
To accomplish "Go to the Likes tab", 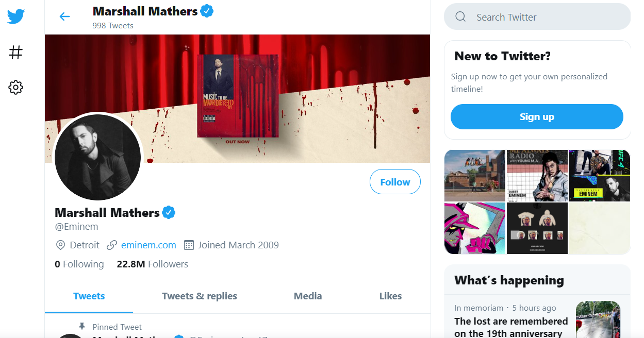I will (x=390, y=296).
